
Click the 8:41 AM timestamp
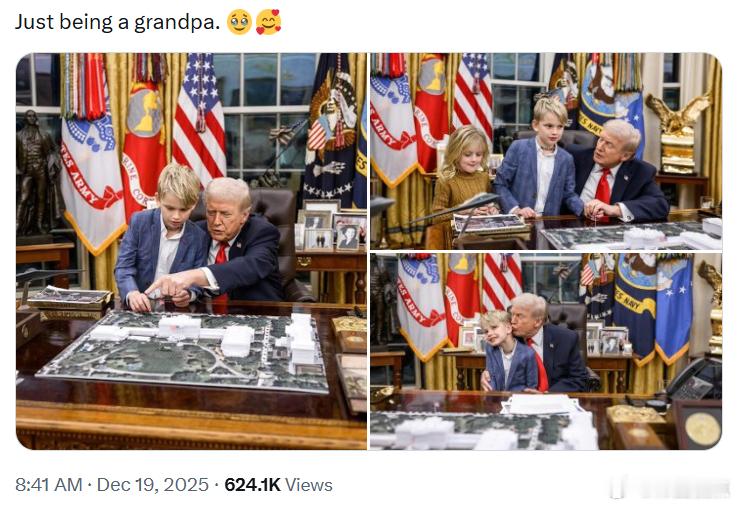48,484
